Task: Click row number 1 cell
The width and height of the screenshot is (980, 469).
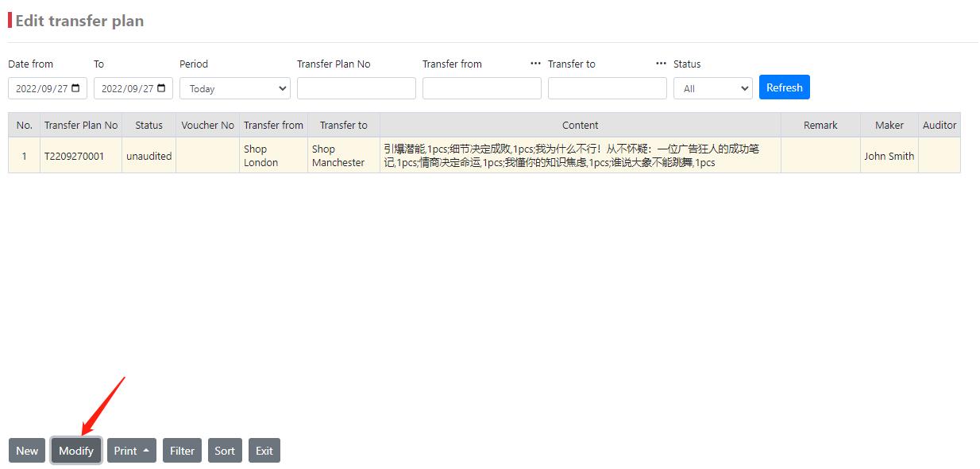Action: coord(25,156)
